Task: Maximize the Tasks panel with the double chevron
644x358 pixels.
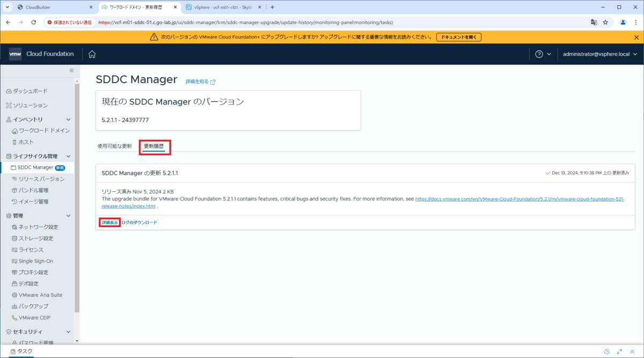Action: (632, 352)
